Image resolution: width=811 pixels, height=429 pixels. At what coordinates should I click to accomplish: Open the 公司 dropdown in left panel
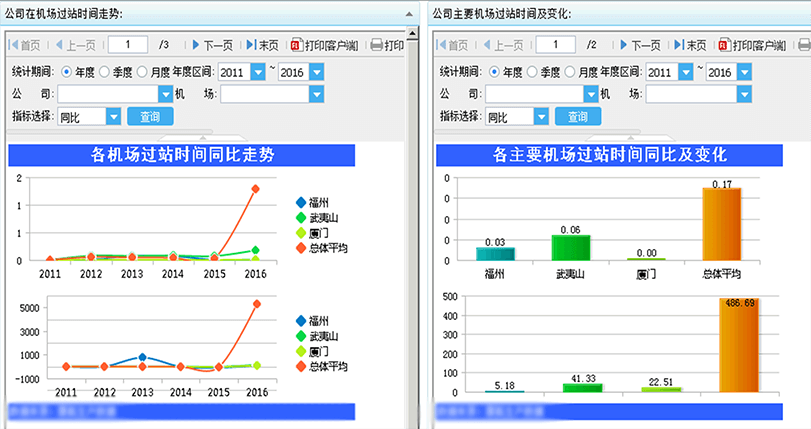166,94
